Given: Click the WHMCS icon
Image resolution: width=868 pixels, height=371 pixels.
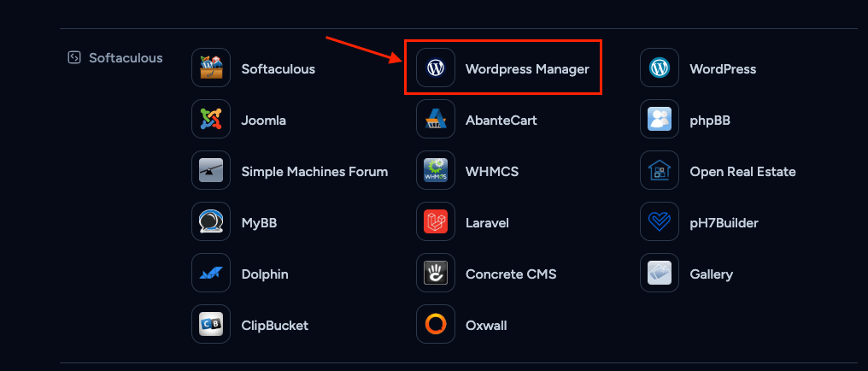Looking at the screenshot, I should 436,171.
